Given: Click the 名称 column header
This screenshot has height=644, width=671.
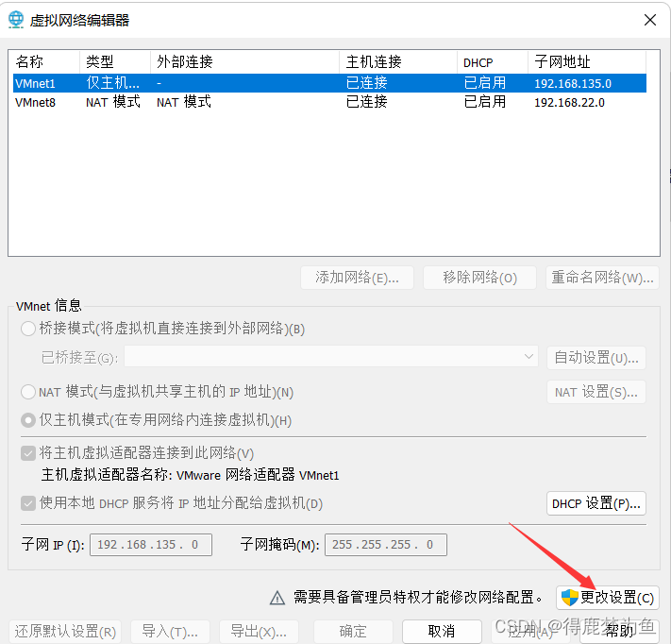Looking at the screenshot, I should tap(44, 62).
